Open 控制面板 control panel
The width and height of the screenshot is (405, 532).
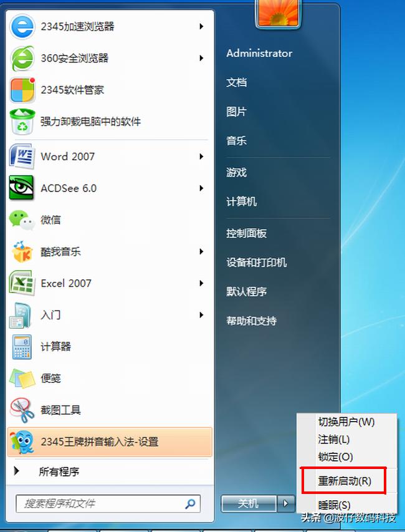coord(246,233)
